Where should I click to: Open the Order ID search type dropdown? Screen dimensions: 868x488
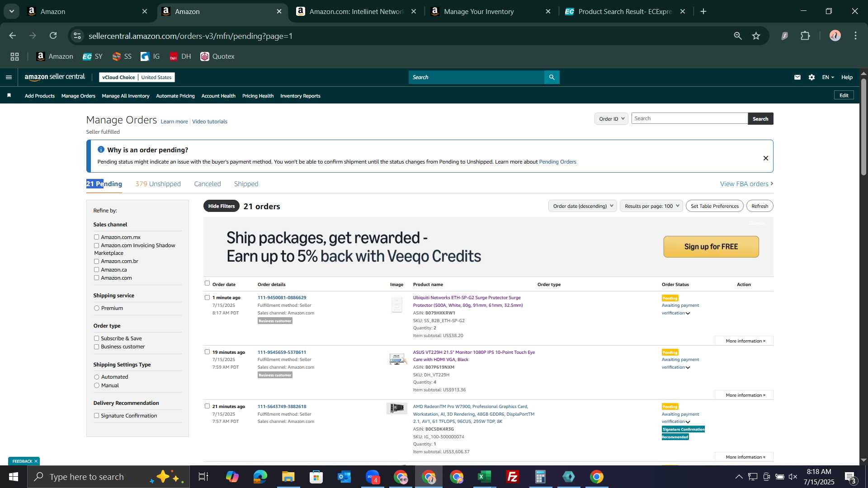(x=611, y=118)
